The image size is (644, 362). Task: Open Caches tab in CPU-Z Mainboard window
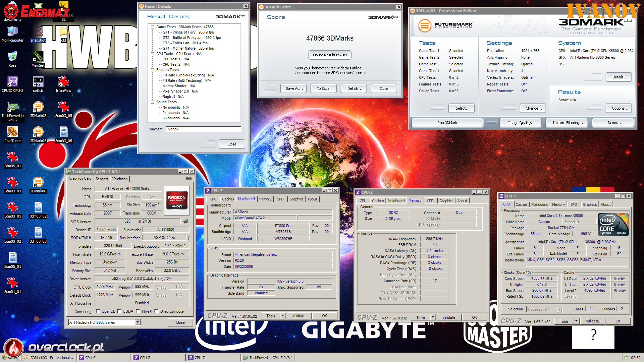pyautogui.click(x=228, y=199)
